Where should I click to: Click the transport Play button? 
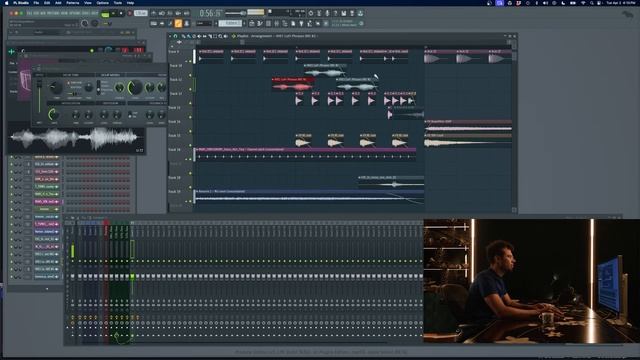click(x=113, y=13)
